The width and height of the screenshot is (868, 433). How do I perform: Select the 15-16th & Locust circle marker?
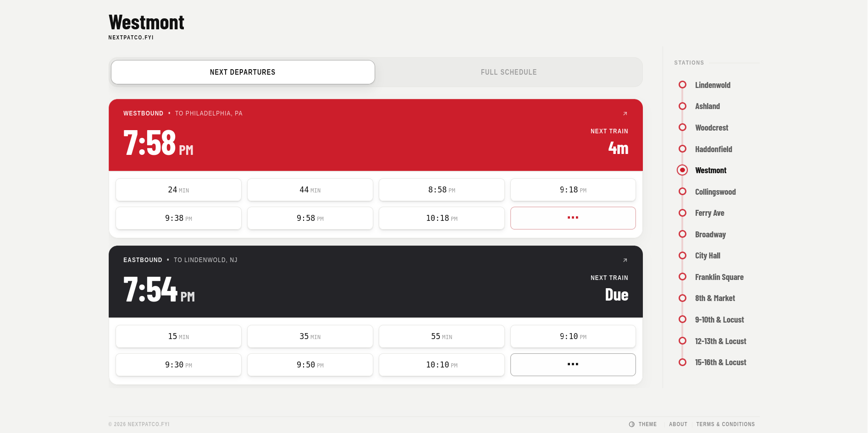[682, 362]
